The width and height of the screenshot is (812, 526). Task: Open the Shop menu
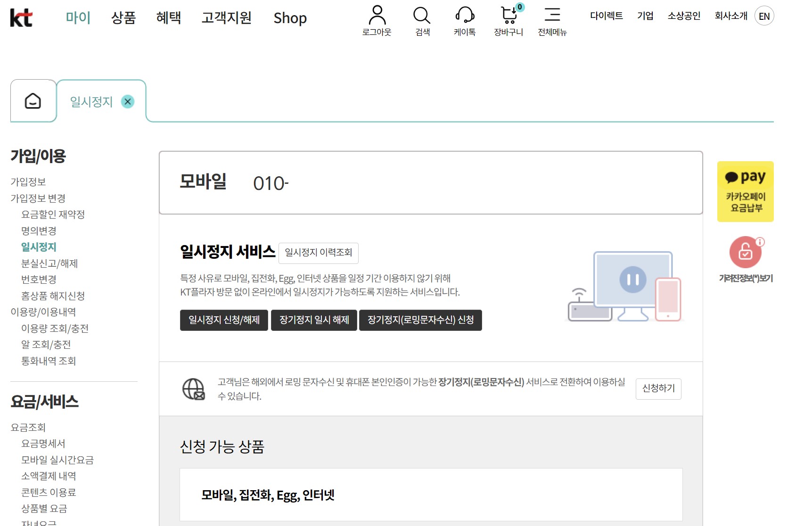click(290, 18)
